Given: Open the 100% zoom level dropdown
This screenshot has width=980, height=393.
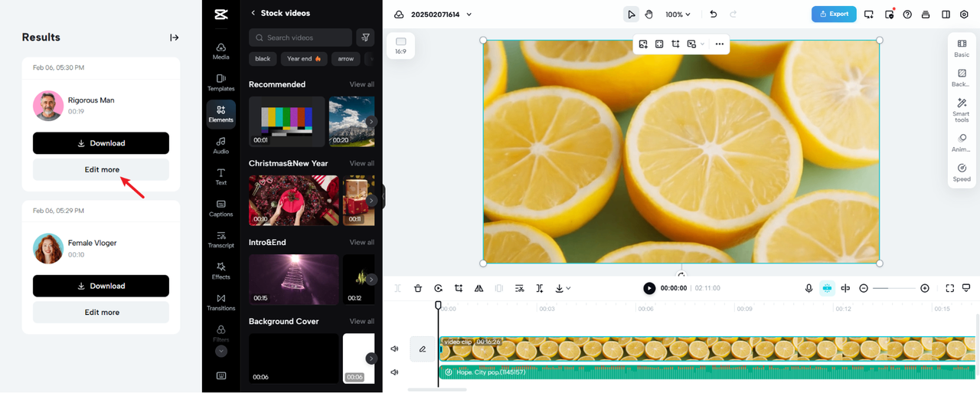Looking at the screenshot, I should click(678, 14).
